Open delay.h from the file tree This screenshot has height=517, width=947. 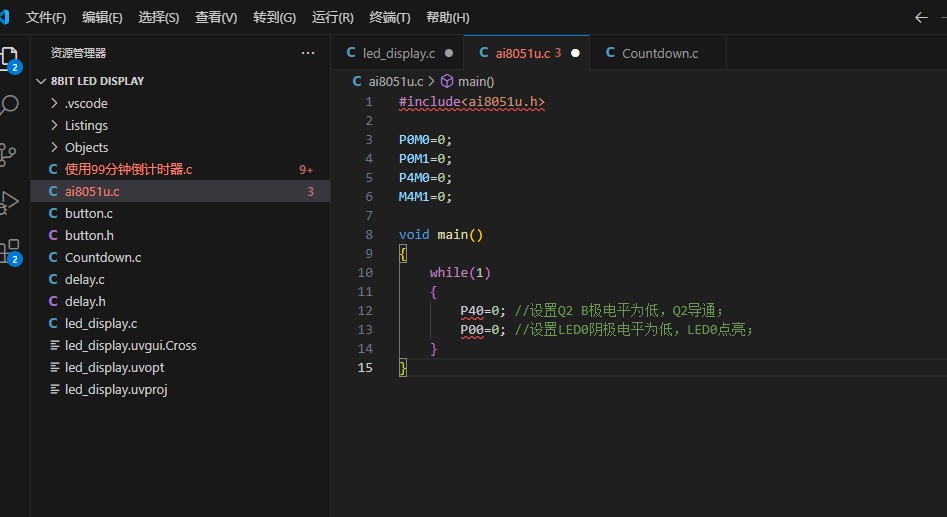(x=181, y=301)
